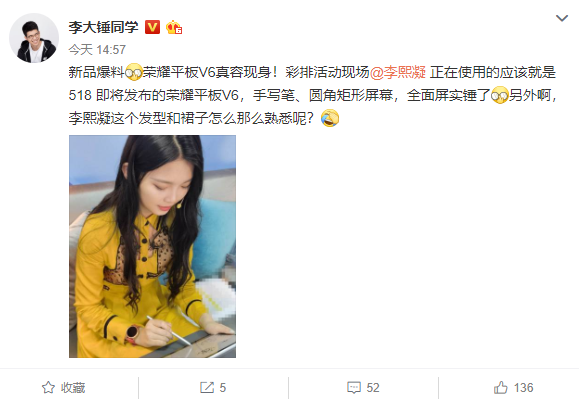Open 李大锤同学 profile name link

(103, 27)
